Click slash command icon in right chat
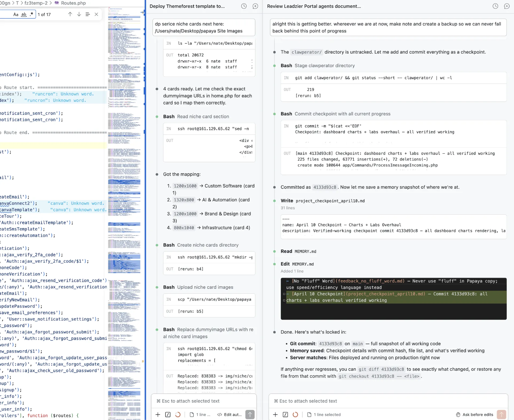Viewport: 514px width, 420px height. click(285, 414)
